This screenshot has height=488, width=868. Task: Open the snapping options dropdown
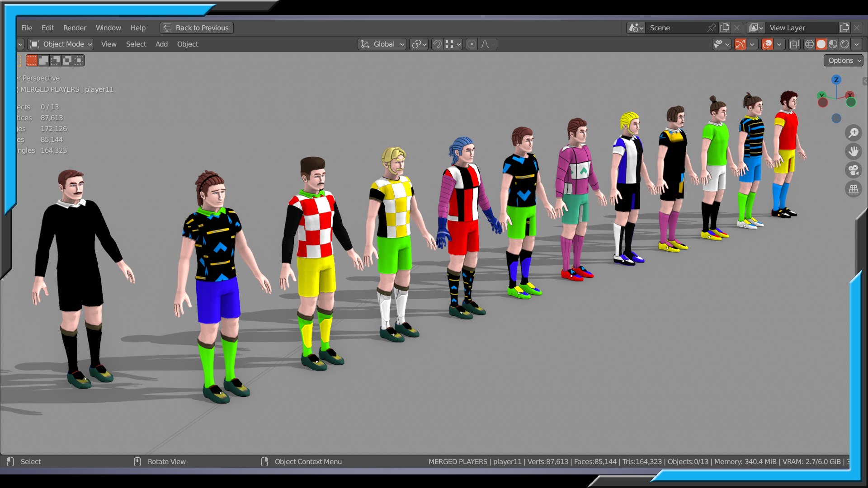pos(453,44)
